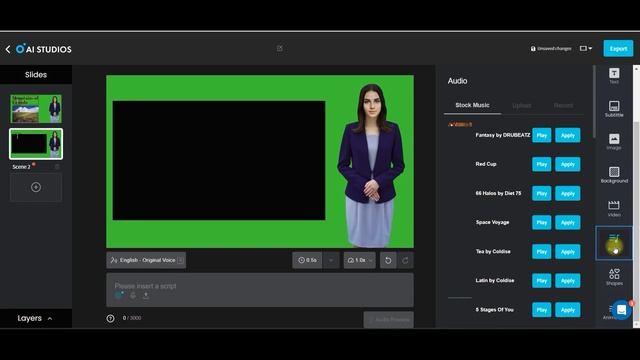Open the English - Original Voice selector
The height and width of the screenshot is (360, 640).
click(x=146, y=260)
